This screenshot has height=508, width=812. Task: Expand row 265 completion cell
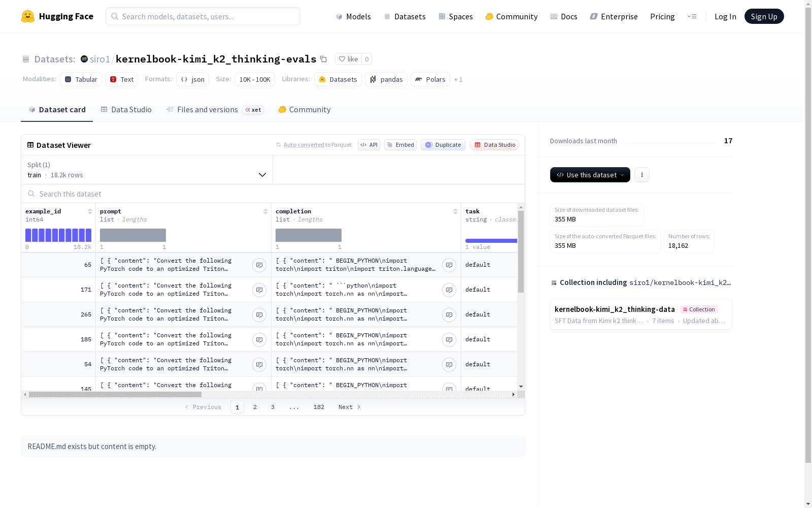pos(449,314)
